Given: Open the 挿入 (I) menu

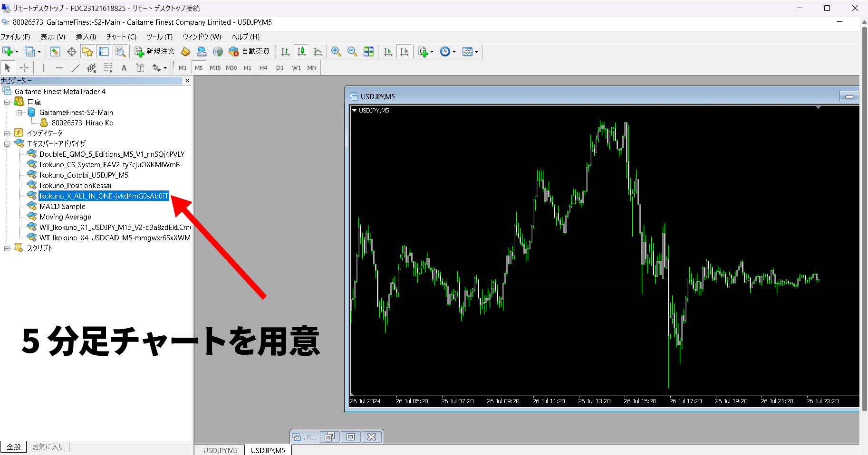Looking at the screenshot, I should pyautogui.click(x=86, y=37).
